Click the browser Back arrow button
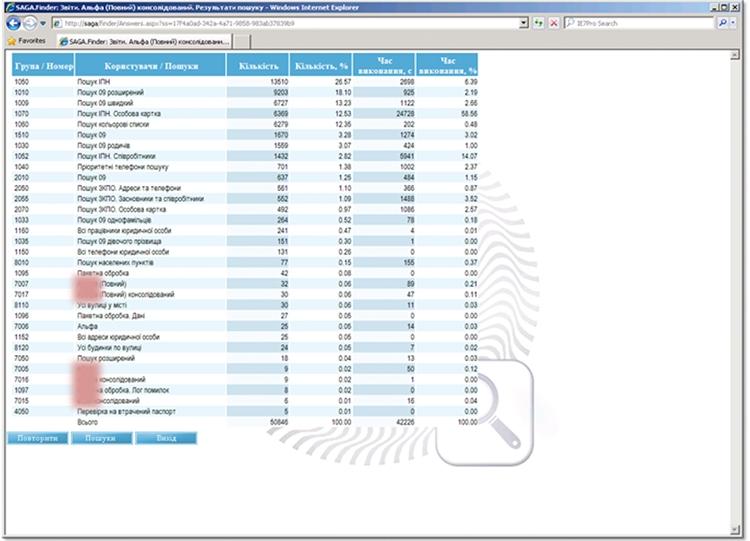750x541 pixels. coord(12,23)
